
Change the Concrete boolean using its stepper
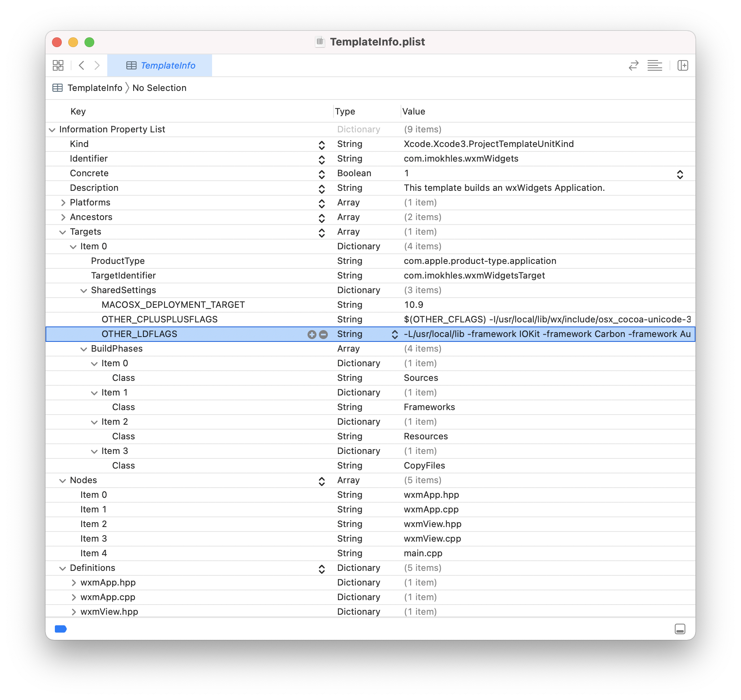pos(680,174)
